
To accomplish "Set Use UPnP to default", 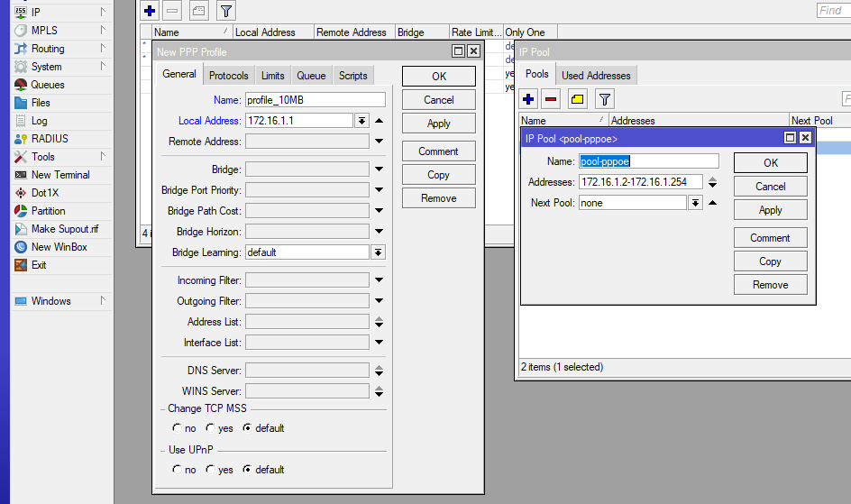I will [x=247, y=469].
